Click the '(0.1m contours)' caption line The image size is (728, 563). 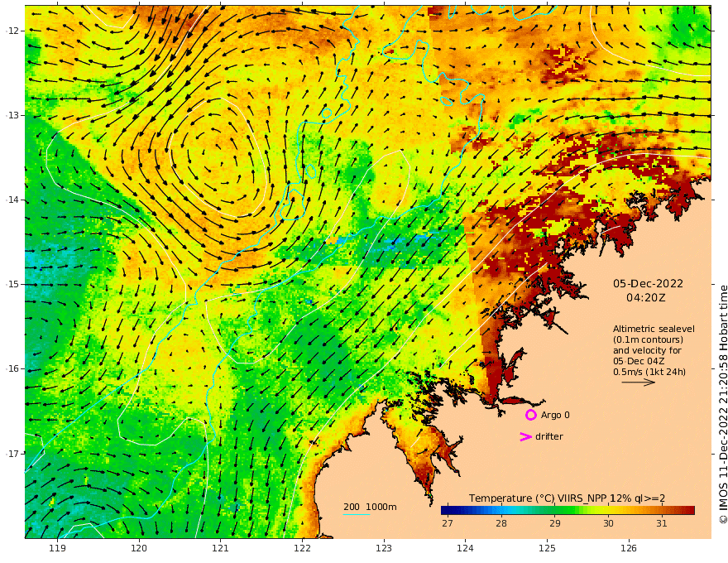tap(648, 339)
